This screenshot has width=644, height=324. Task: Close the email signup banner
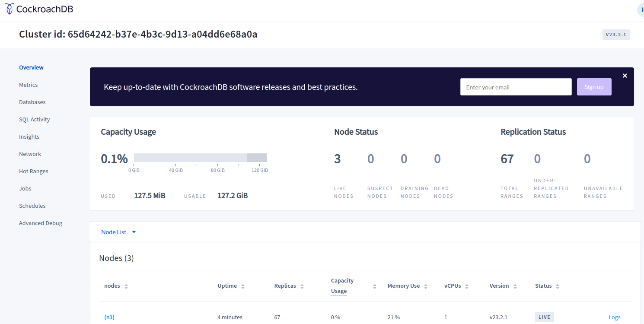(625, 76)
